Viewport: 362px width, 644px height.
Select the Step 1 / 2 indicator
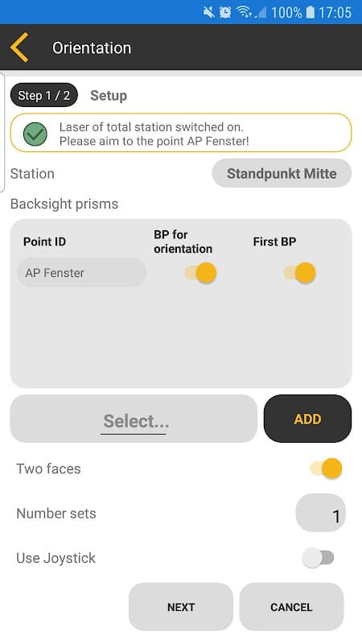(44, 95)
